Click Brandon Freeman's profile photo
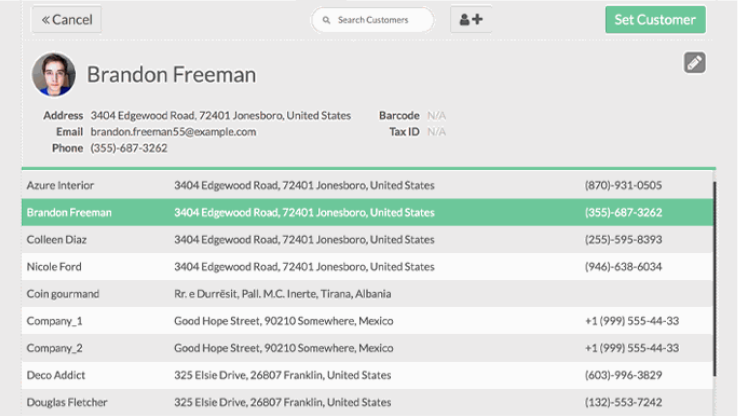Image resolution: width=738 pixels, height=416 pixels. click(x=54, y=75)
